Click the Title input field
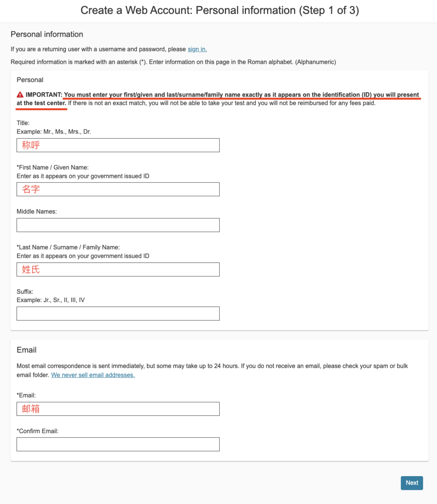 pyautogui.click(x=118, y=145)
